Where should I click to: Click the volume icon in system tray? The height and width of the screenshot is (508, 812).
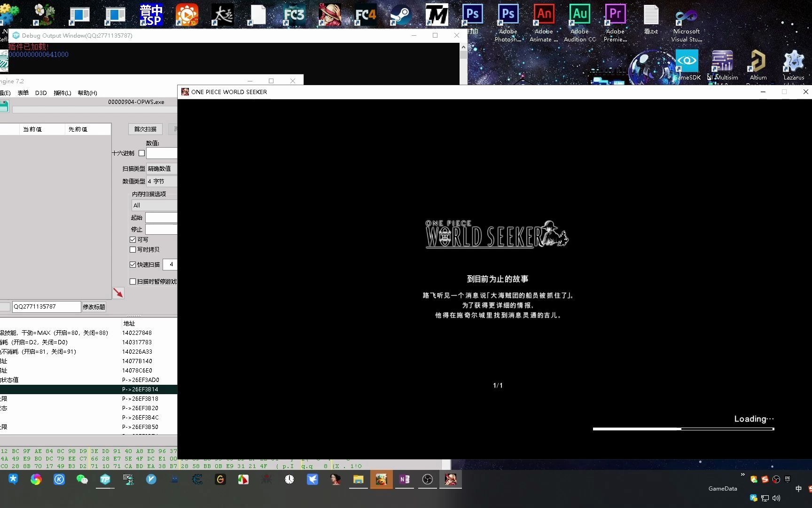point(776,498)
